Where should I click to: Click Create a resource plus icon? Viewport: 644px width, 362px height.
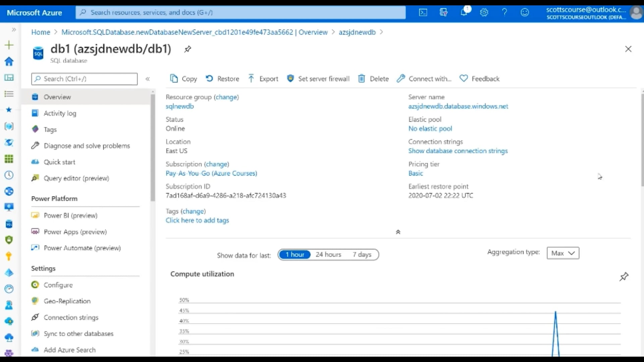[9, 45]
